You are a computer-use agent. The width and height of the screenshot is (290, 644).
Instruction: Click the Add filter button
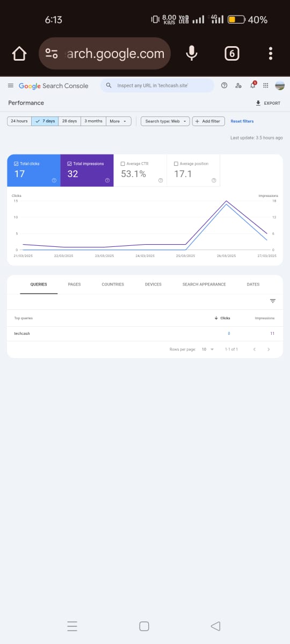tap(208, 121)
